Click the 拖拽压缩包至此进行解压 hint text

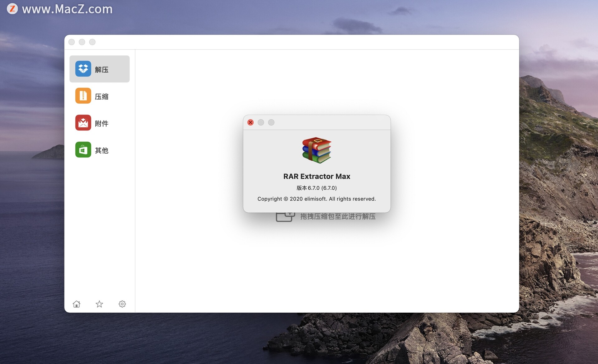coord(338,216)
